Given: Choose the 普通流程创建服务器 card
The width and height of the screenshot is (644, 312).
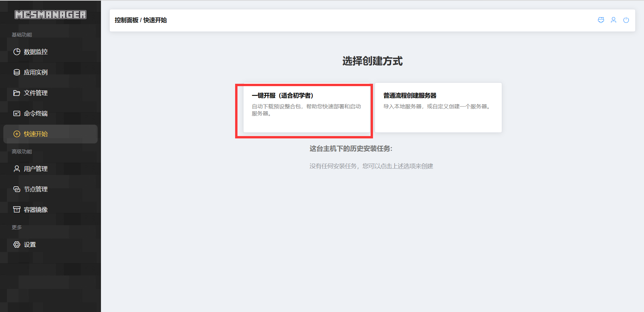Looking at the screenshot, I should pyautogui.click(x=438, y=108).
